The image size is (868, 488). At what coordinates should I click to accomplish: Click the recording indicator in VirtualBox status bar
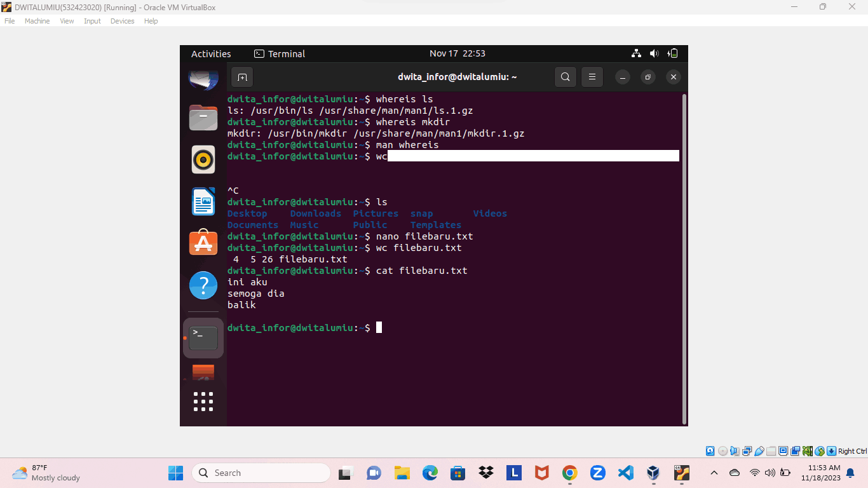coord(796,451)
